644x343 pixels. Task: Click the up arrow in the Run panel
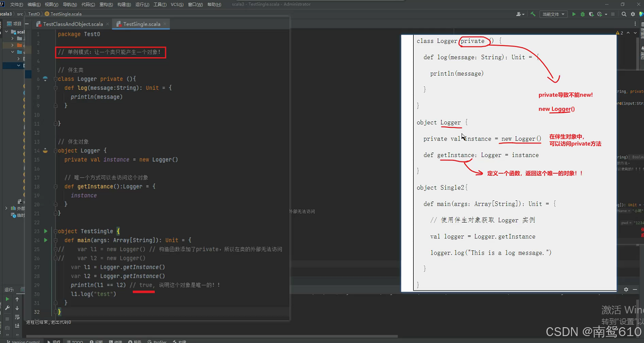pyautogui.click(x=17, y=299)
